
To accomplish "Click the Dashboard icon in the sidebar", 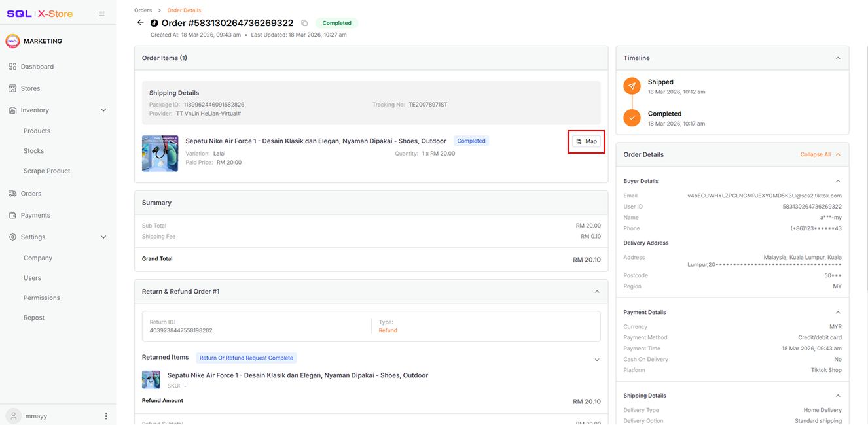I will (12, 67).
